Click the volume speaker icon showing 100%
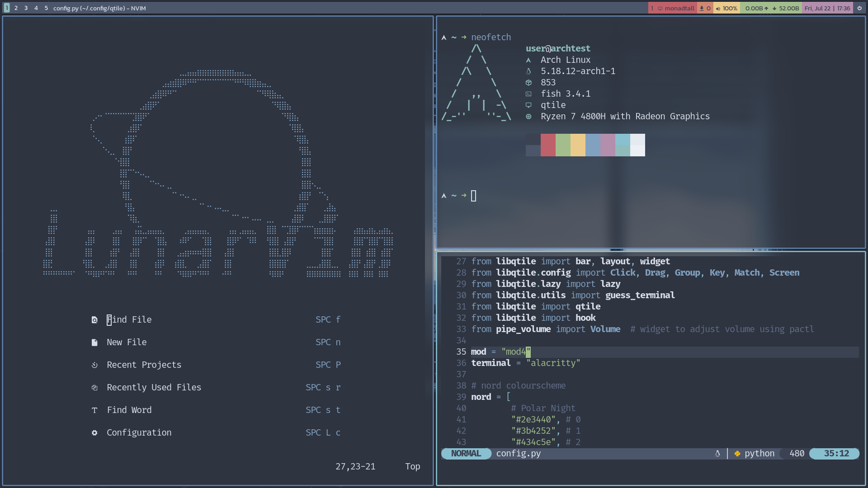This screenshot has height=488, width=868. point(718,9)
